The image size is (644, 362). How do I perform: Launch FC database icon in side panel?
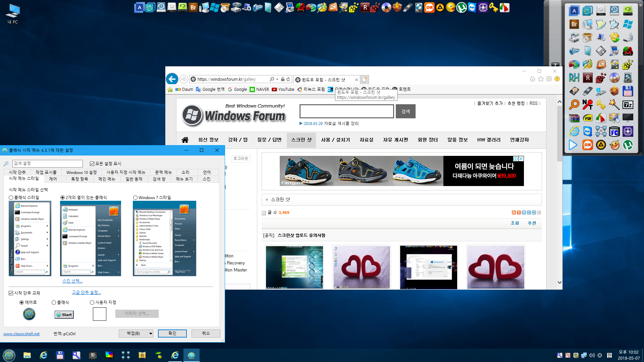point(614,131)
